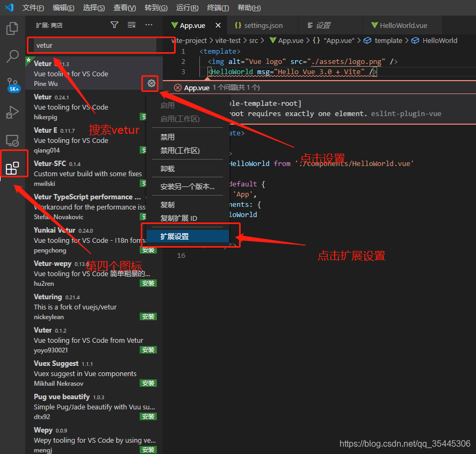This screenshot has height=454, width=476.
Task: Install Pug vue beautify with 安装 button
Action: point(148,416)
